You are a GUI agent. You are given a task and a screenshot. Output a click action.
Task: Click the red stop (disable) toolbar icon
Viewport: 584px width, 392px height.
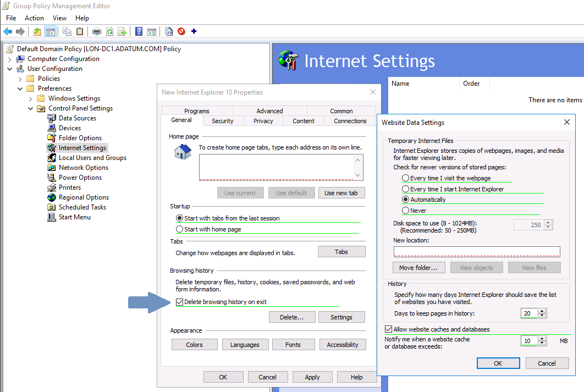point(181,31)
